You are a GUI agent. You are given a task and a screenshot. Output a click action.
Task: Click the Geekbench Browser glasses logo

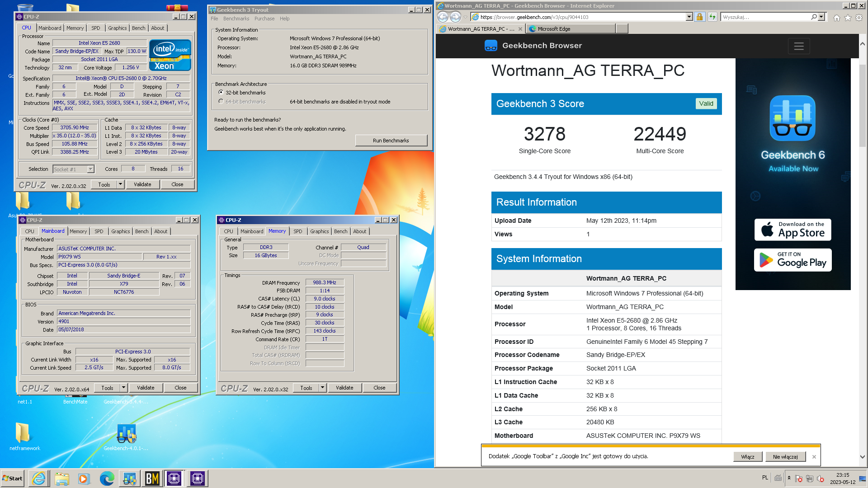[491, 46]
